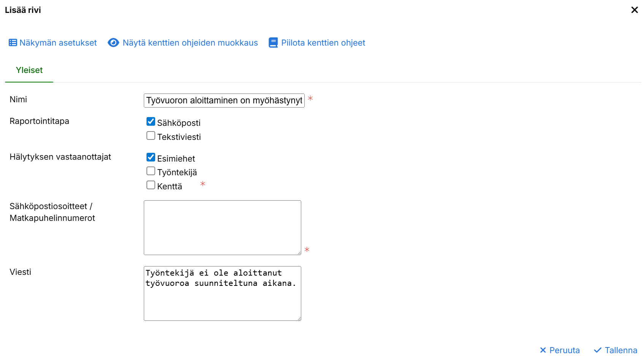Tick the Työntekijä checkbox
This screenshot has width=644, height=360.
click(151, 171)
